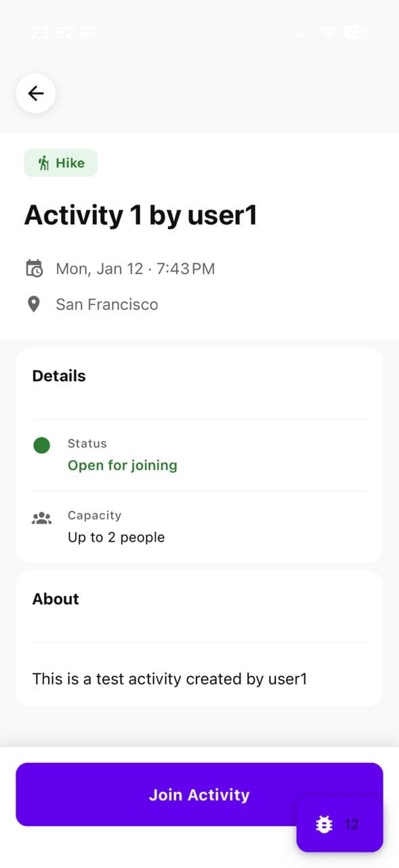Tap the location pin icon for San Francisco
The width and height of the screenshot is (399, 868).
click(33, 304)
